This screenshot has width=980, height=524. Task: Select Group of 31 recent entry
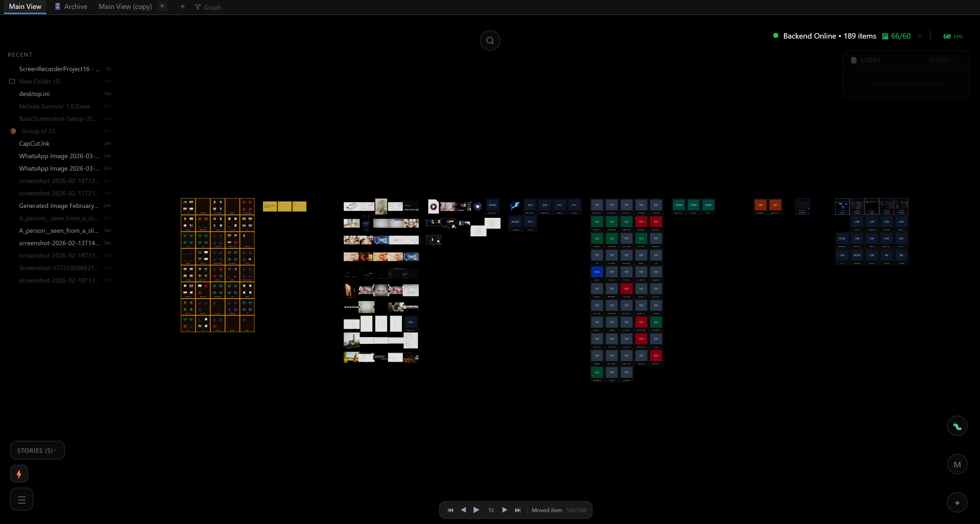(38, 131)
